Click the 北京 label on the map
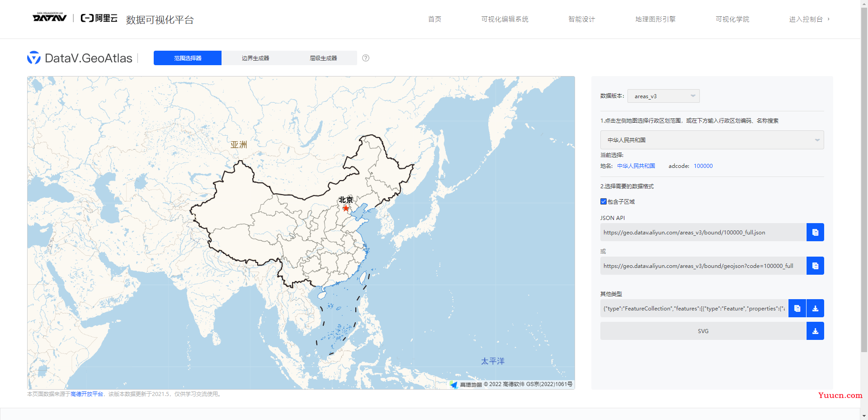This screenshot has width=868, height=420. pyautogui.click(x=346, y=200)
